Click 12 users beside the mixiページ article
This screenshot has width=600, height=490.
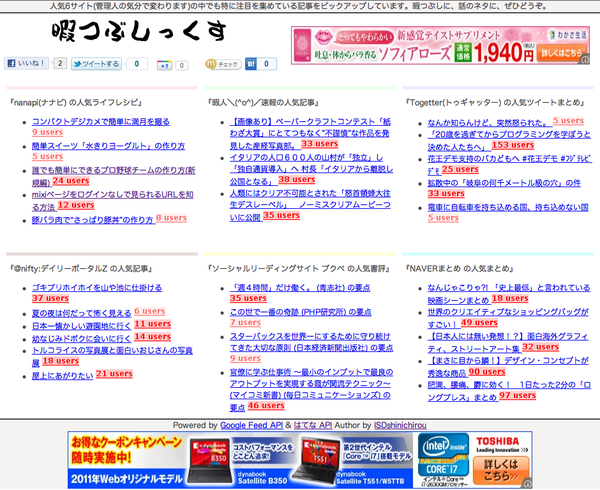pyautogui.click(x=76, y=205)
